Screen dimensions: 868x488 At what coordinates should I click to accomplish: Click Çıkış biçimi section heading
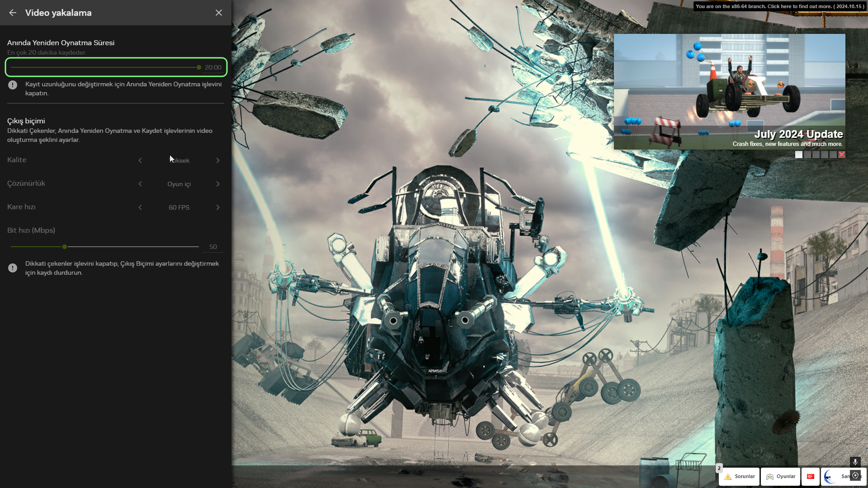[x=26, y=121]
